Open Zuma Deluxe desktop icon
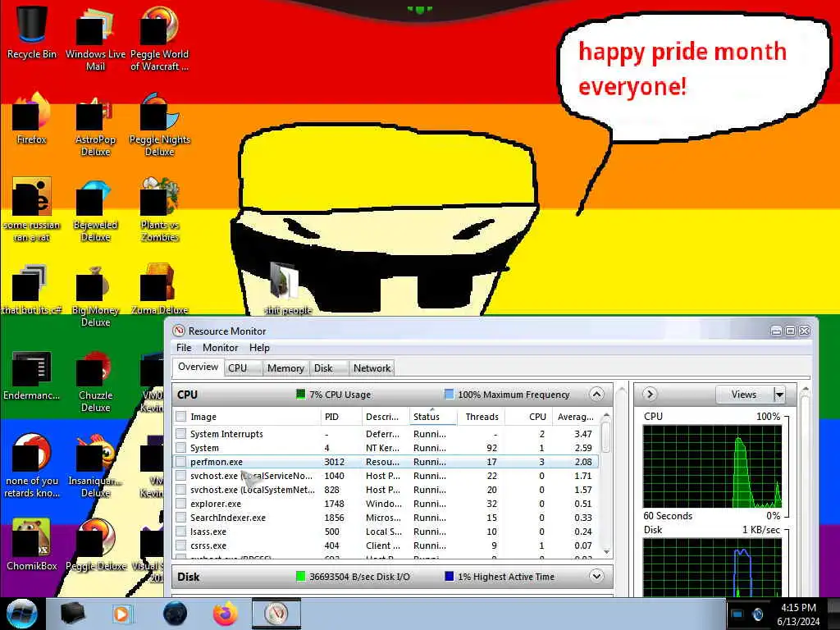This screenshot has width=840, height=630. (160, 290)
